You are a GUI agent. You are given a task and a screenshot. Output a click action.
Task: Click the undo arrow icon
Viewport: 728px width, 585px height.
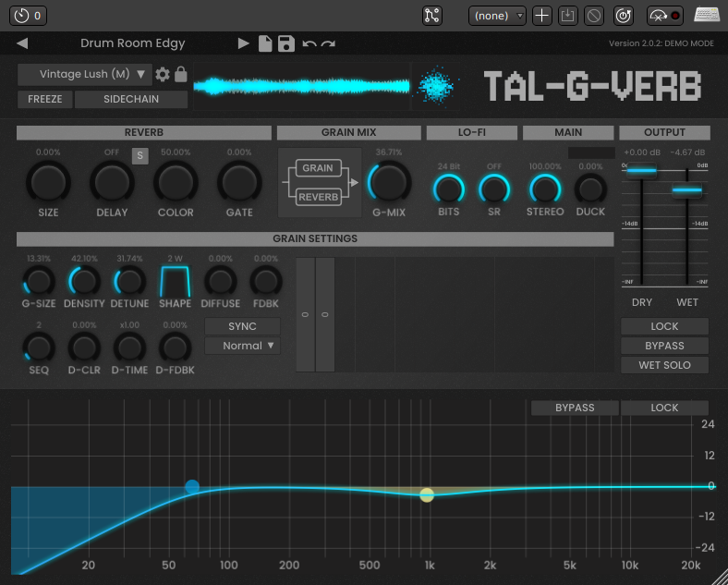click(309, 43)
